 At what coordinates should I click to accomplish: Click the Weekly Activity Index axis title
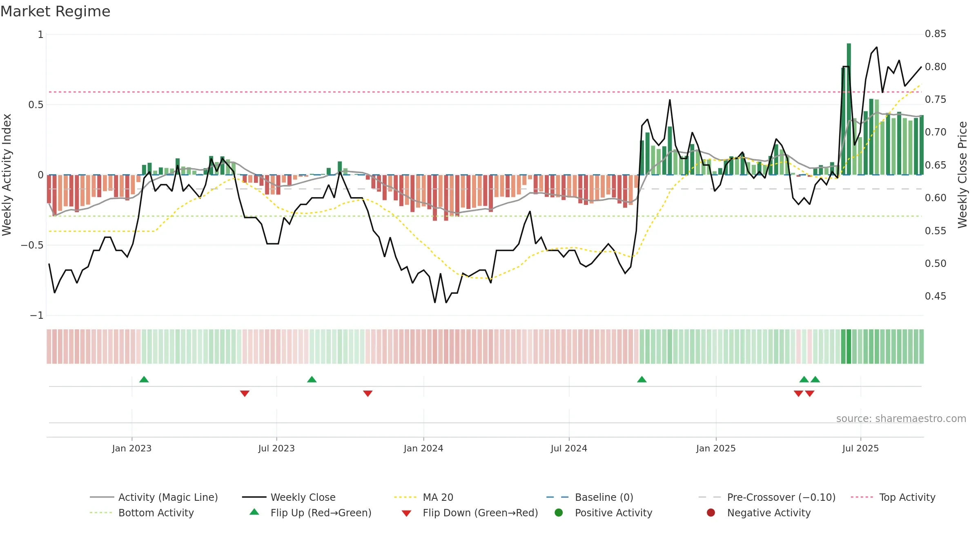[7, 175]
